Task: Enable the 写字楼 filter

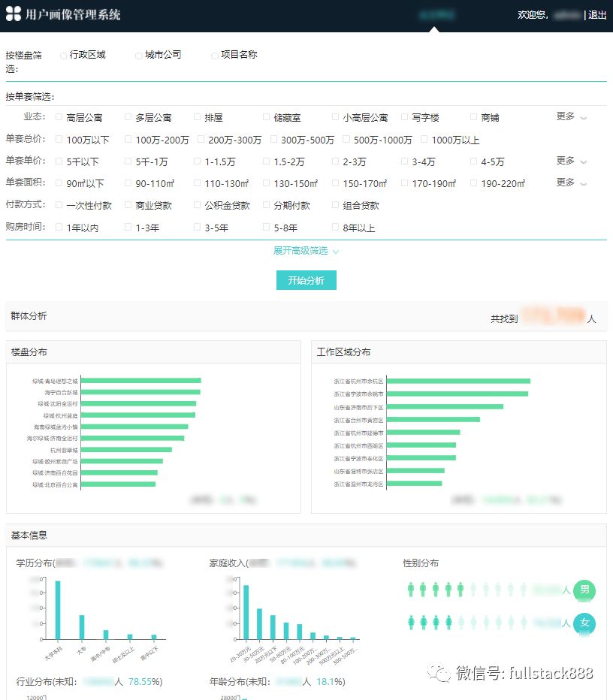Action: (404, 117)
